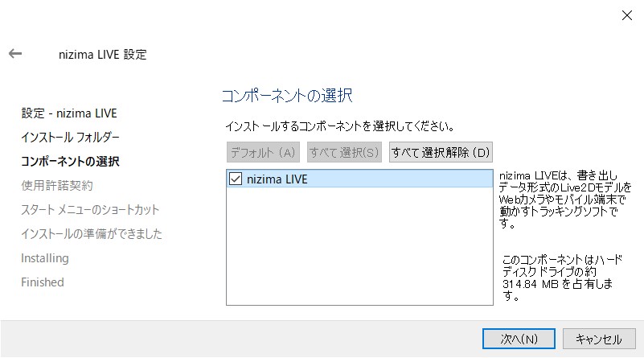This screenshot has height=358, width=644.
Task: Click the back arrow icon
Action: (x=15, y=54)
